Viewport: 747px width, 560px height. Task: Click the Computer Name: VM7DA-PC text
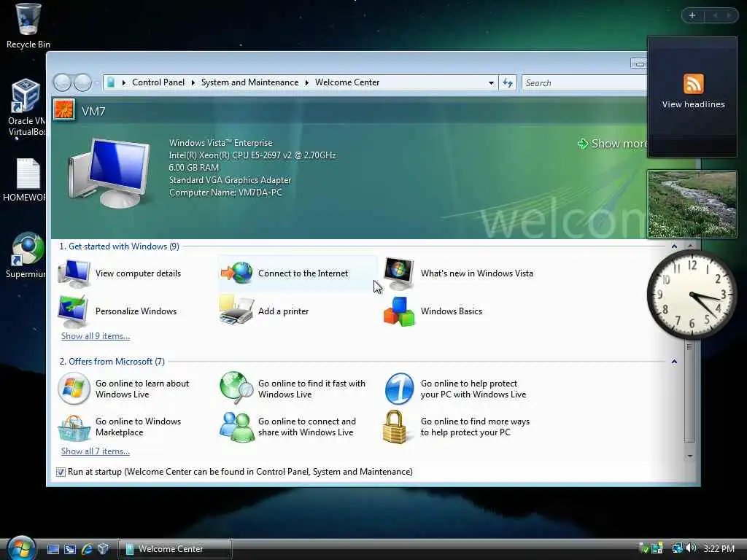click(225, 192)
